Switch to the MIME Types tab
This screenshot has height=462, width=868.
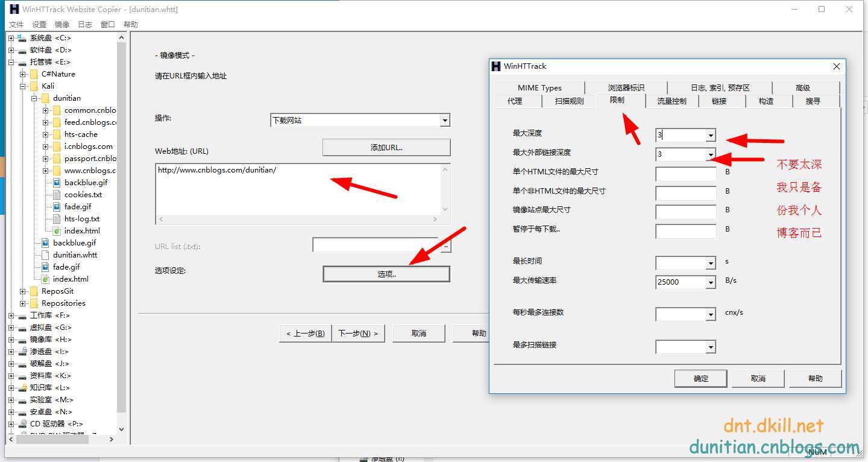[540, 87]
